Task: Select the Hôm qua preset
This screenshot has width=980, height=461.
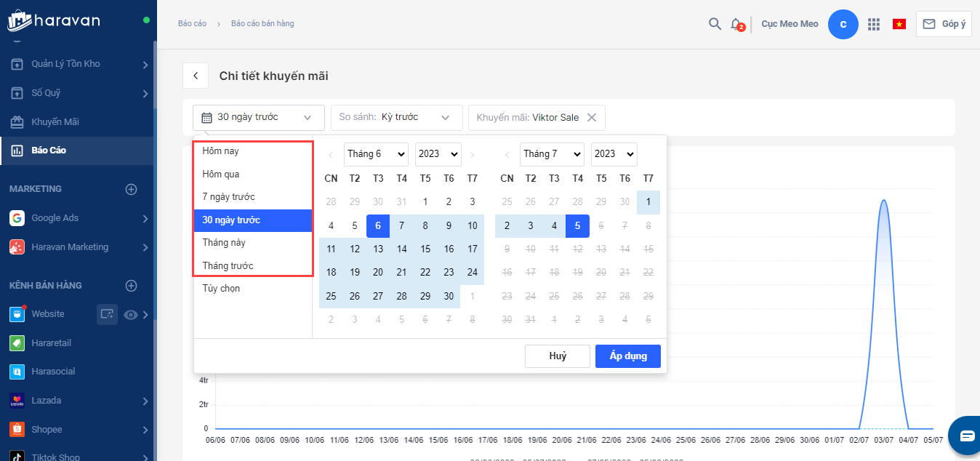Action: (x=221, y=175)
